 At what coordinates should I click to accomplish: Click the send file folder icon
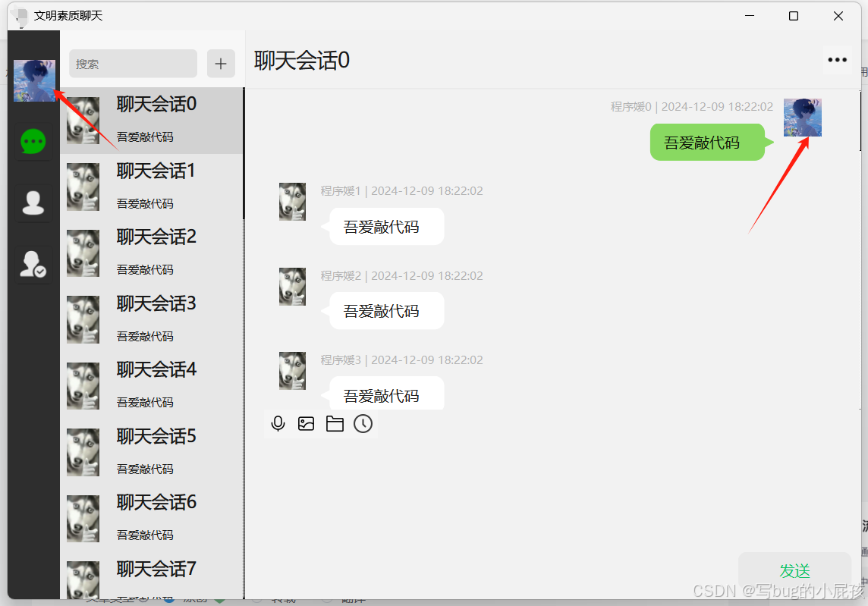coord(335,424)
